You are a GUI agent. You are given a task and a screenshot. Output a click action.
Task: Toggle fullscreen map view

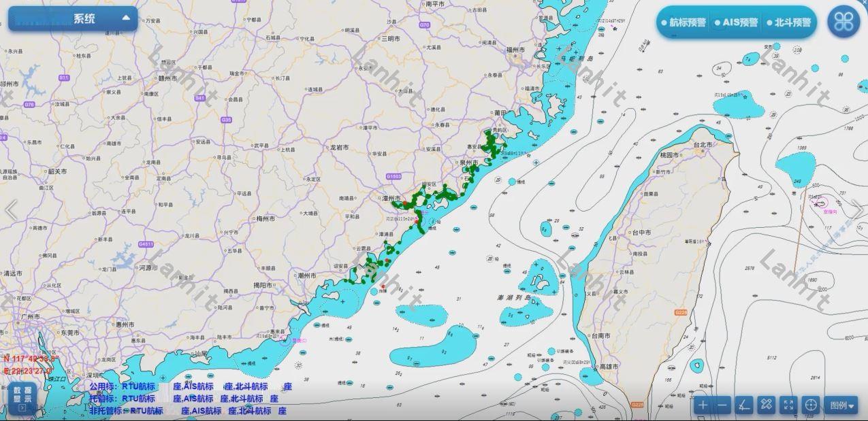788,405
